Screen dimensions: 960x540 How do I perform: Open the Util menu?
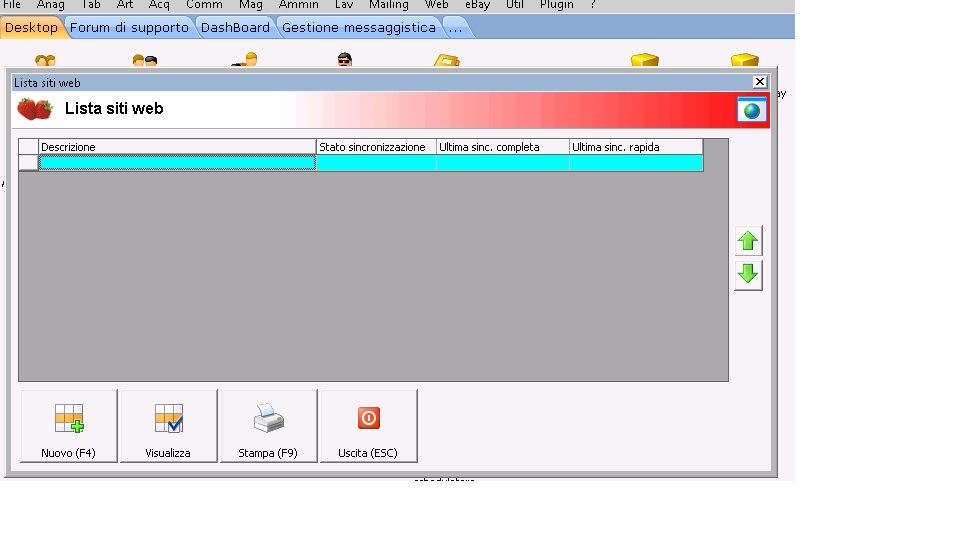(515, 5)
